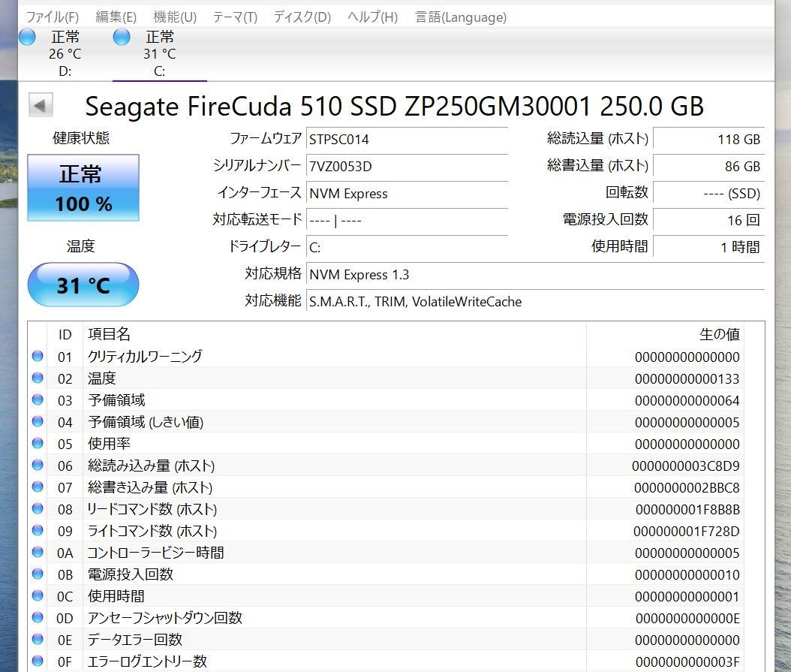Image resolution: width=791 pixels, height=672 pixels.
Task: Open the ファイル(F) menu
Action: pyautogui.click(x=52, y=17)
